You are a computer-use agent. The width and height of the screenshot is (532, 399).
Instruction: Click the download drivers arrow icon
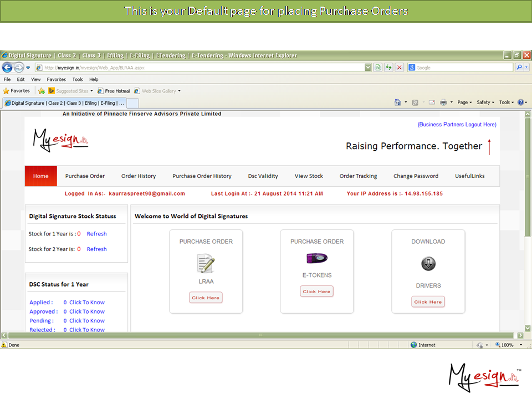point(428,264)
